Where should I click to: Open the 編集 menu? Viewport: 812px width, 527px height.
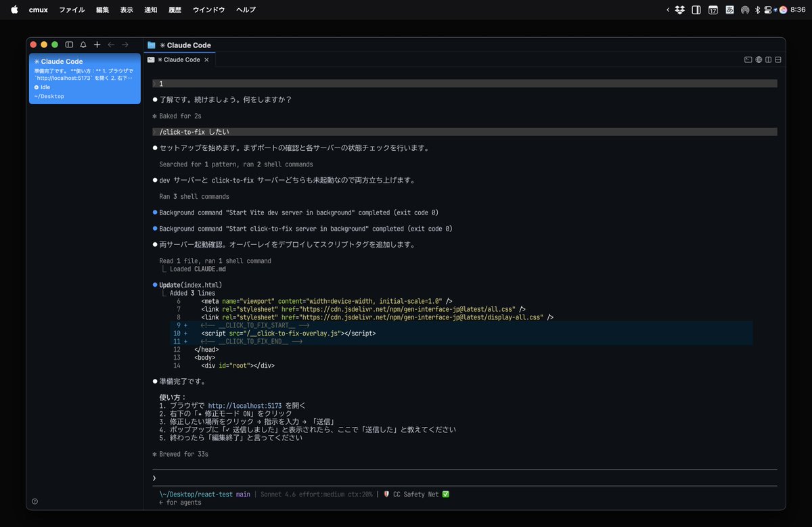102,9
